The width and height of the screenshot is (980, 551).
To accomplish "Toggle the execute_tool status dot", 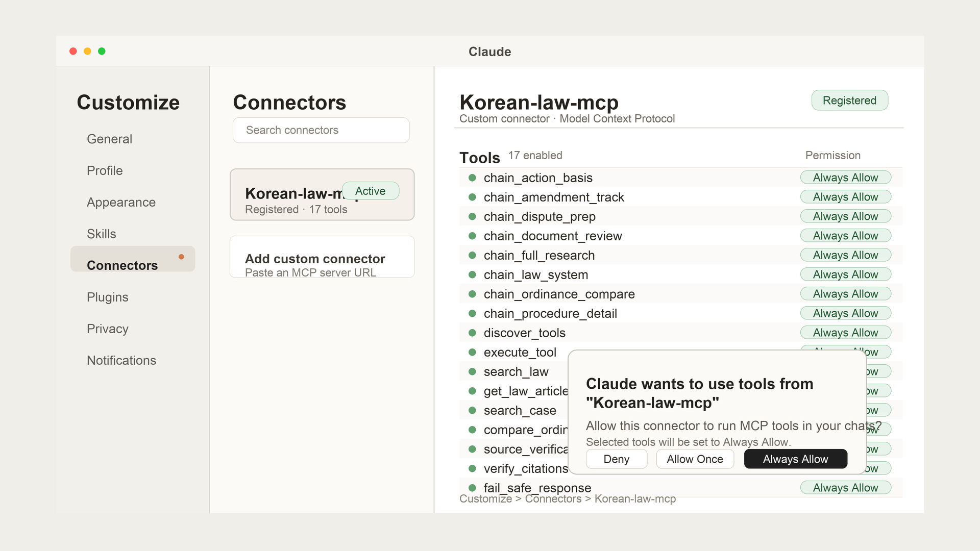I will click(x=473, y=352).
